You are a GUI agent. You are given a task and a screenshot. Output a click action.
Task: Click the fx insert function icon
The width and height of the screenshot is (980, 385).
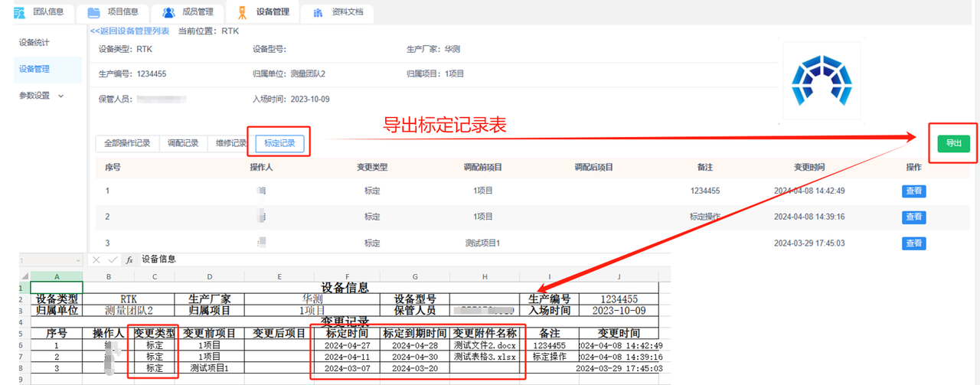(129, 260)
